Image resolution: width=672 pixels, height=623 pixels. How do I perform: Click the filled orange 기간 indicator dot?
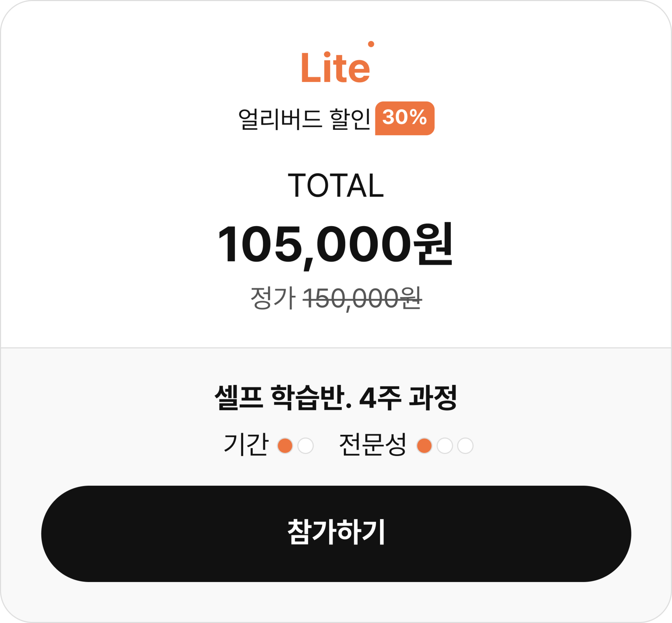(285, 446)
